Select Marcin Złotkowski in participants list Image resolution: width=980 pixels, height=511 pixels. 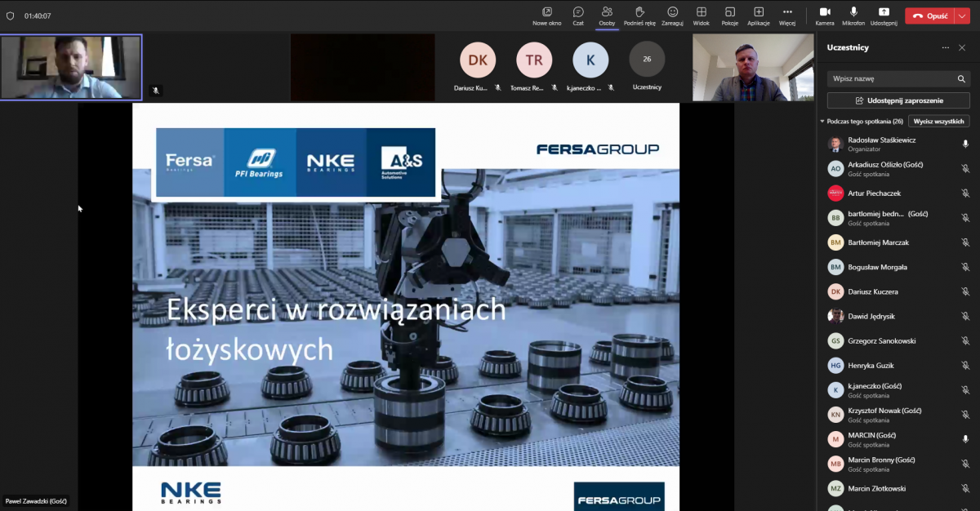898,488
